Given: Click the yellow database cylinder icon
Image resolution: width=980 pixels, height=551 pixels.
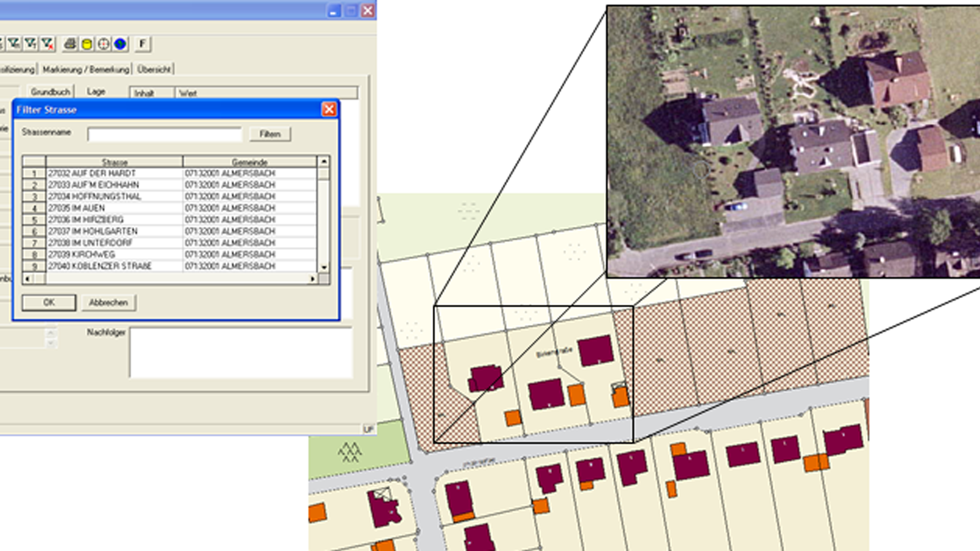Looking at the screenshot, I should coord(87,44).
